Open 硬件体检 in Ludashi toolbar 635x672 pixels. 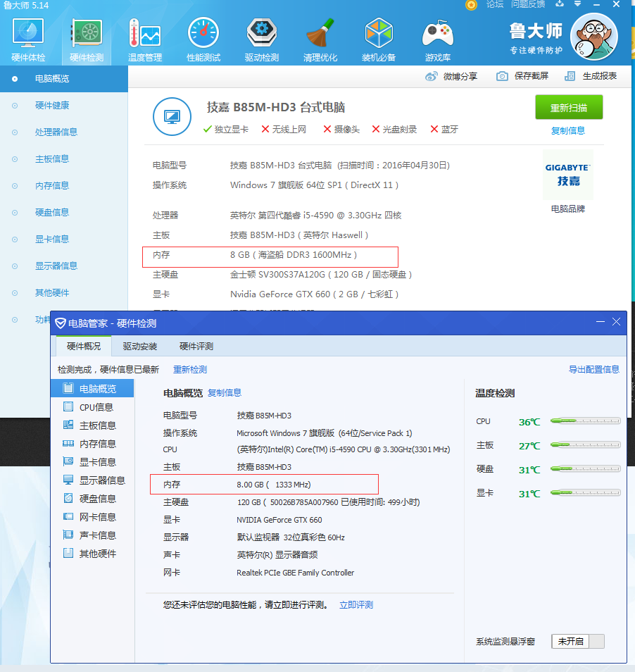coord(28,40)
